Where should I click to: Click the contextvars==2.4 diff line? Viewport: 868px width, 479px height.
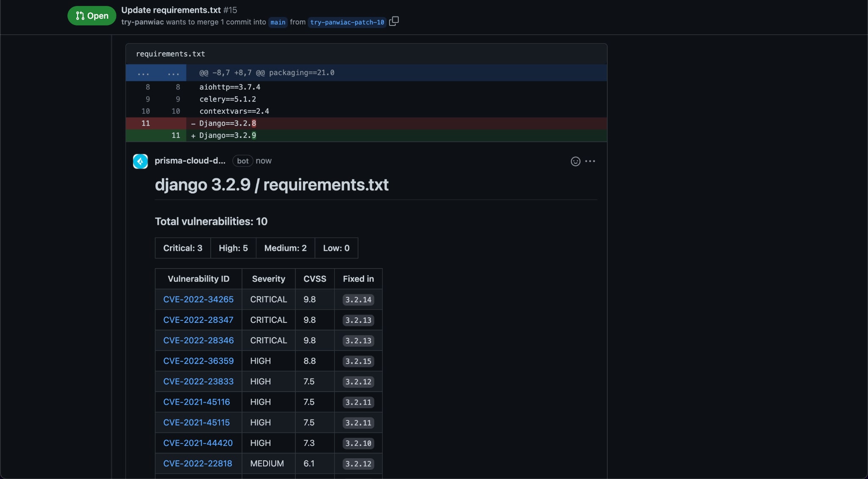(x=366, y=111)
